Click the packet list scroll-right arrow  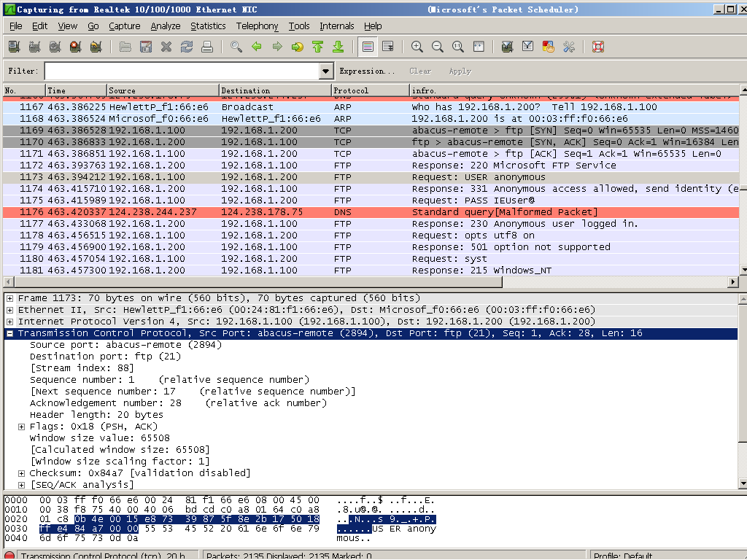[x=733, y=282]
